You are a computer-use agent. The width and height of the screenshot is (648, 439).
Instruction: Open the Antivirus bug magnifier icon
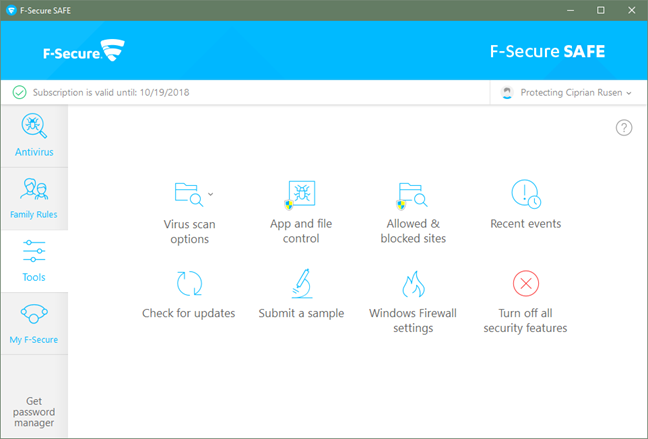click(34, 126)
